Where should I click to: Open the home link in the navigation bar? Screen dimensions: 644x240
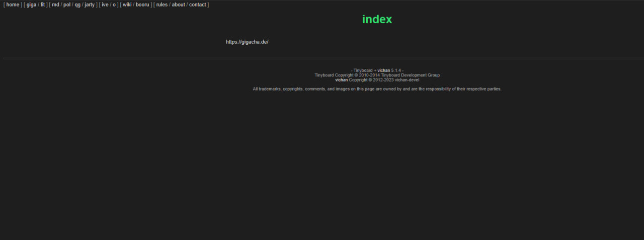pyautogui.click(x=13, y=5)
